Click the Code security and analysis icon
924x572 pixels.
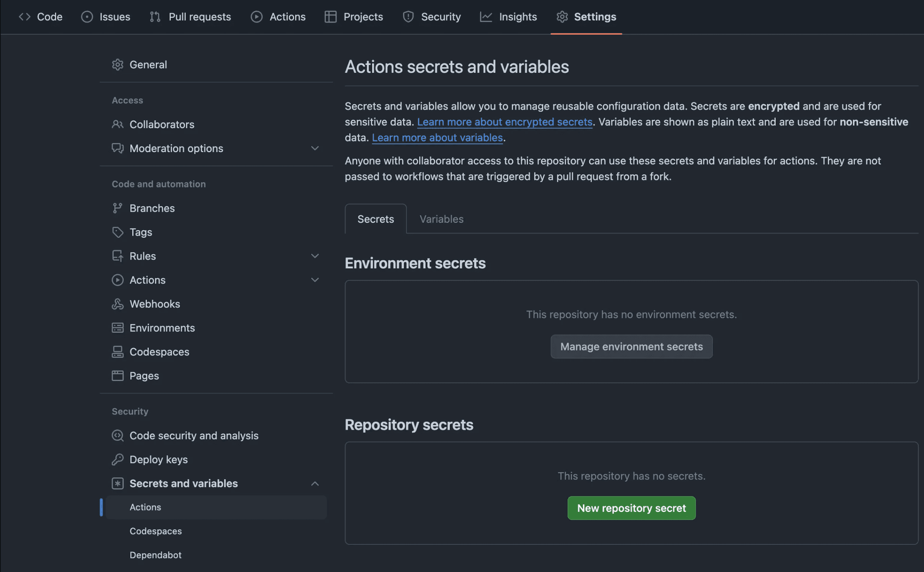[x=117, y=435]
